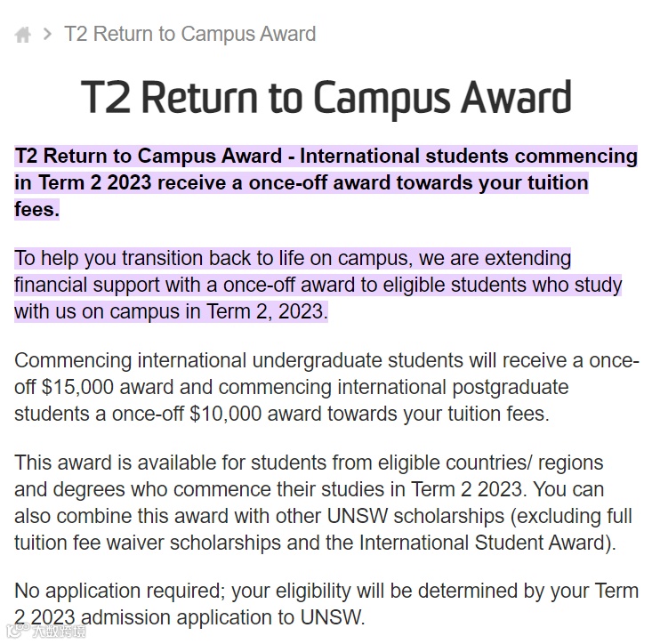Click the breadcrumb chevron separator arrow

(x=47, y=34)
